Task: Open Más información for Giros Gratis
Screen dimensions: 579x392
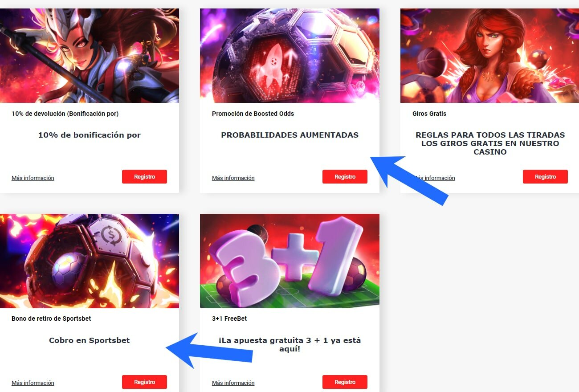Action: [x=434, y=178]
